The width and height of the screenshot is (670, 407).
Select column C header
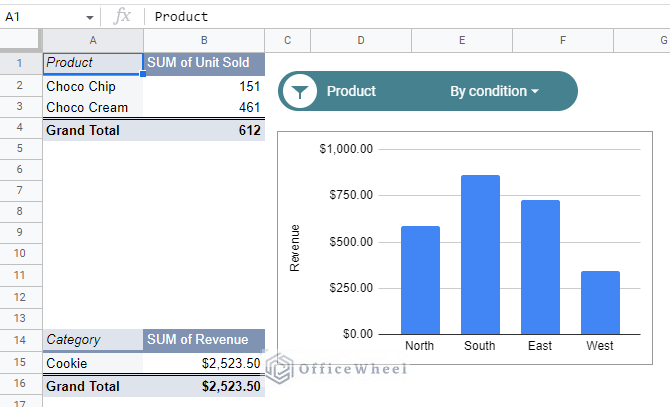(x=288, y=41)
